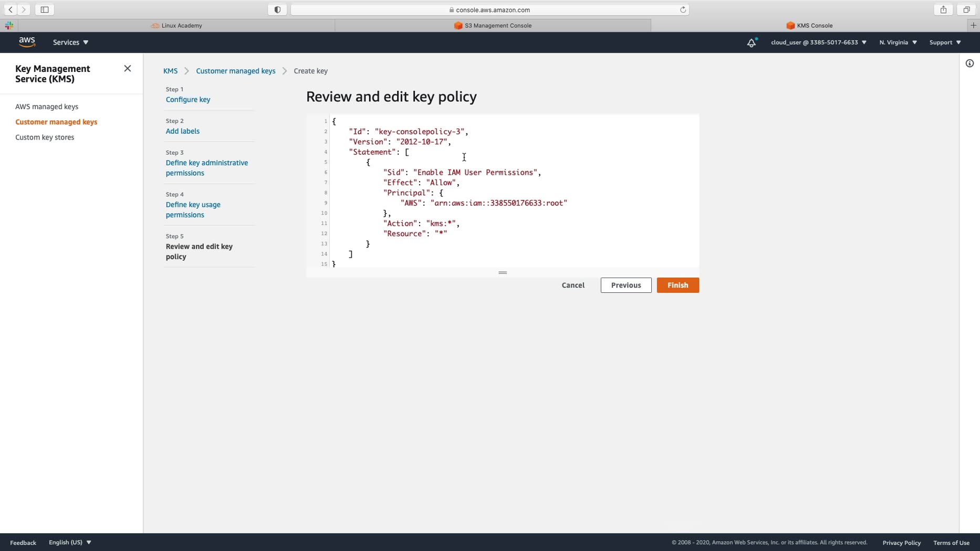Viewport: 980px width, 551px height.
Task: Open the Terms of Use link
Action: point(951,543)
